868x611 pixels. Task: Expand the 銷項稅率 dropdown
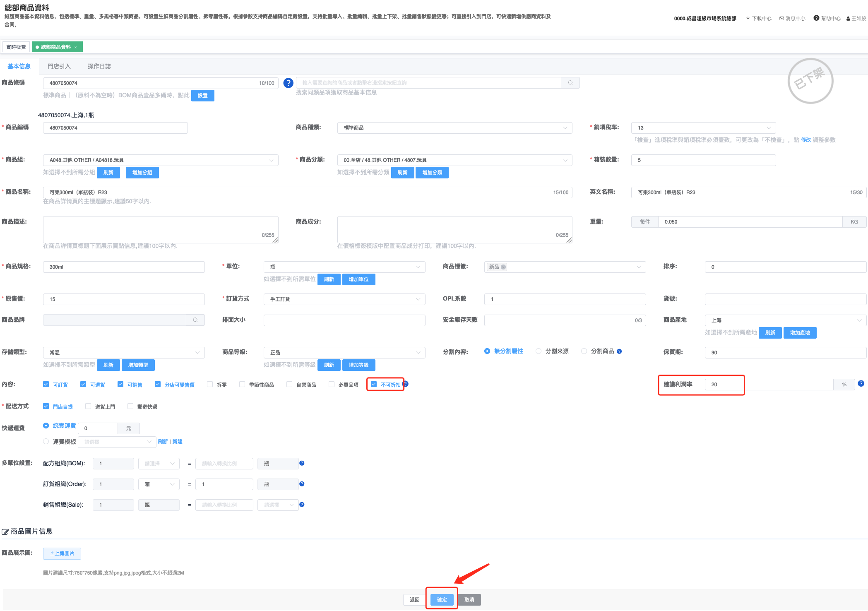[703, 128]
